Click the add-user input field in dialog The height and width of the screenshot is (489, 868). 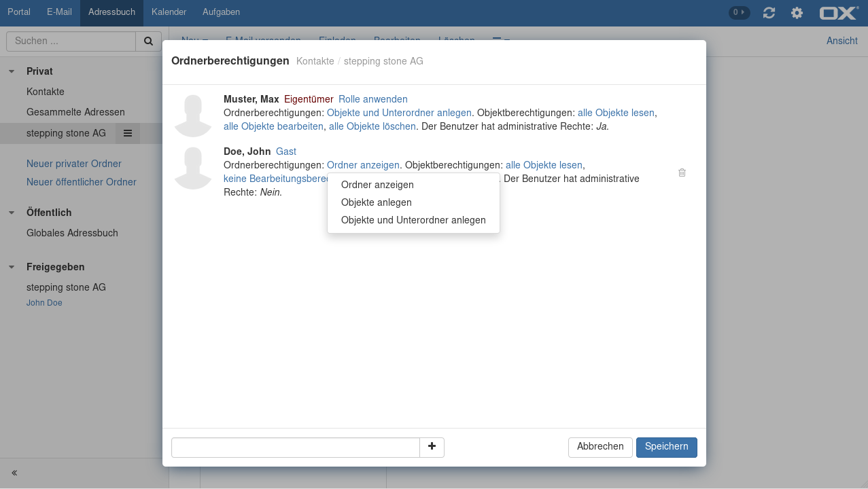295,448
